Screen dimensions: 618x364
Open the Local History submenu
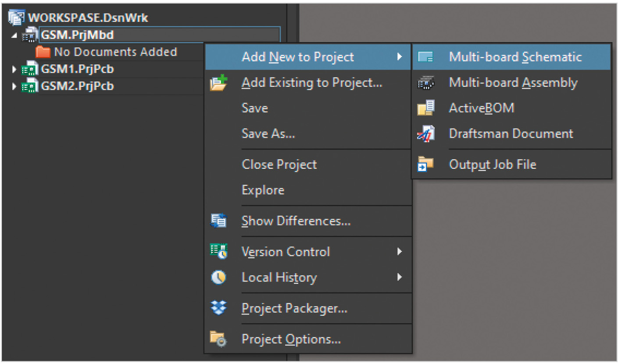[279, 278]
